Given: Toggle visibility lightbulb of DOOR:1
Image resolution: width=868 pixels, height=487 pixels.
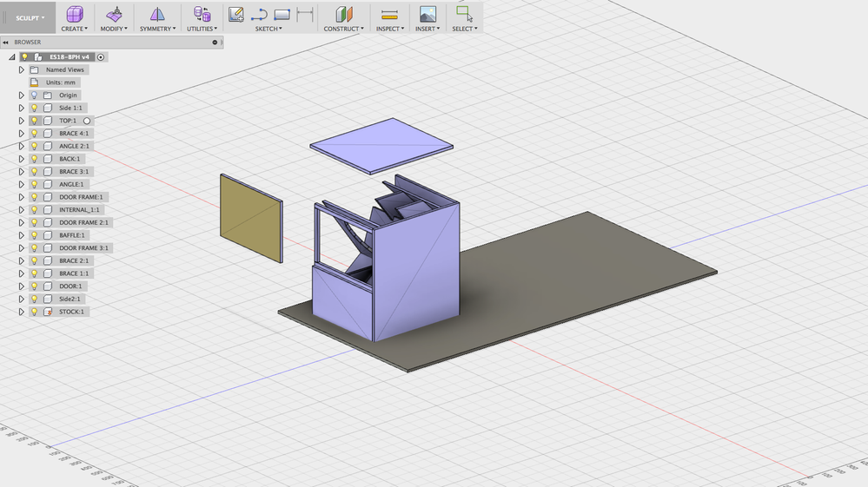Looking at the screenshot, I should coord(35,286).
